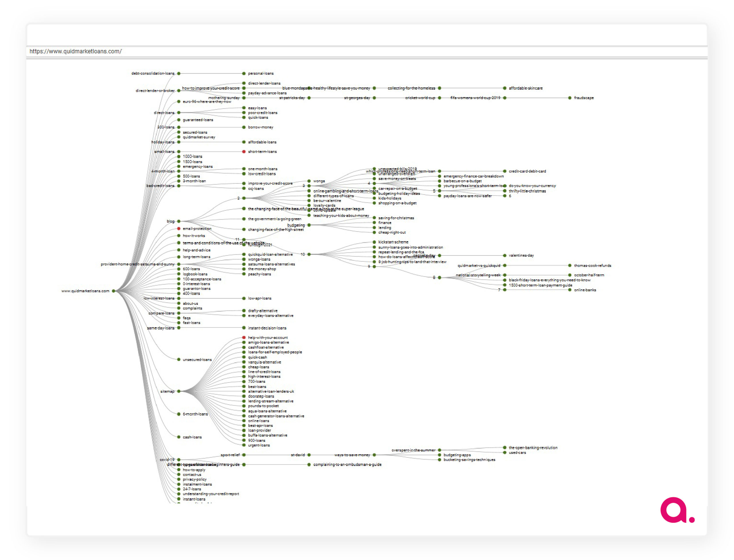
Task: Select the 6-month-loans node
Action: (179, 414)
